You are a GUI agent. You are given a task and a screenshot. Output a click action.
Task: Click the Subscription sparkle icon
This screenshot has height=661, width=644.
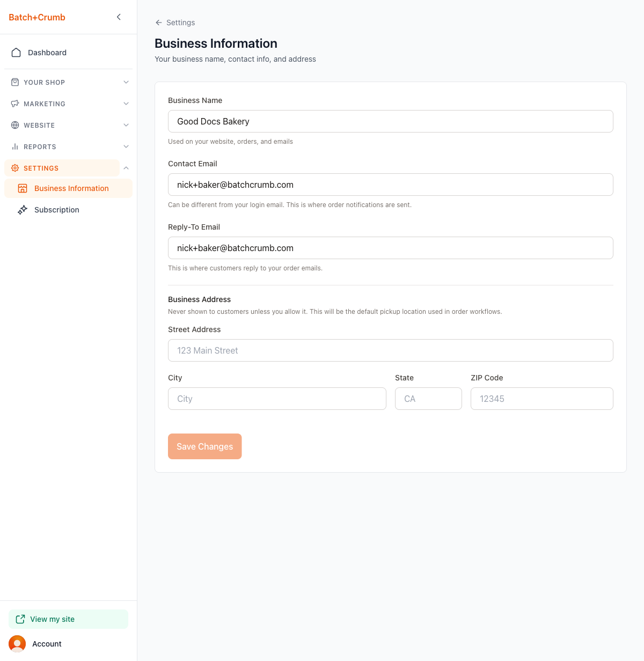point(23,210)
